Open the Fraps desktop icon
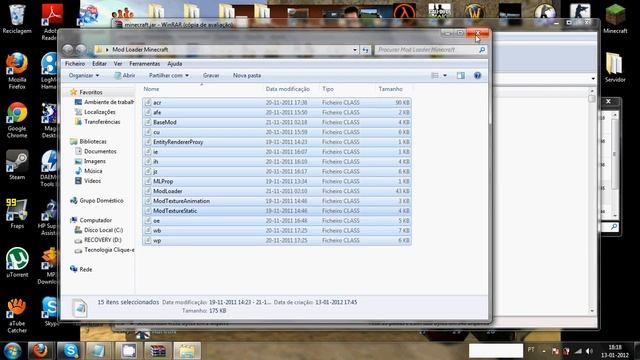Viewport: 640px width, 360px height. pos(17,213)
